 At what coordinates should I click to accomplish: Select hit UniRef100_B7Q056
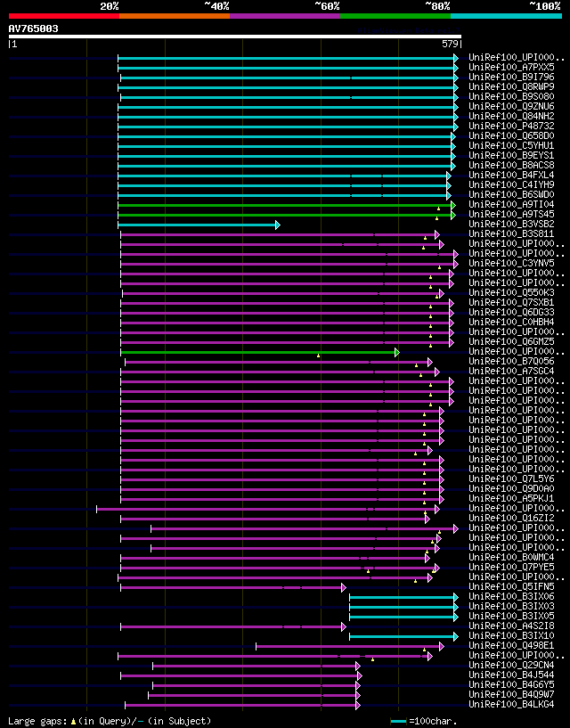(x=511, y=361)
